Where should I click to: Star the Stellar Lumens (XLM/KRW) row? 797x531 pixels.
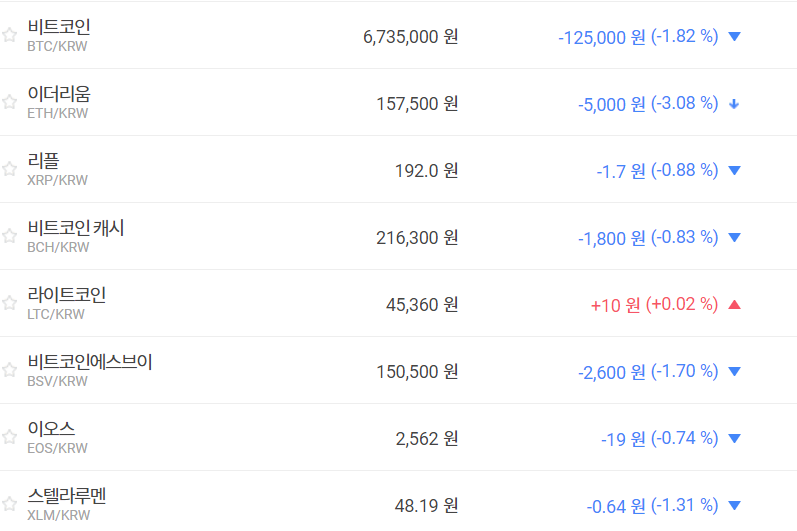pyautogui.click(x=10, y=503)
